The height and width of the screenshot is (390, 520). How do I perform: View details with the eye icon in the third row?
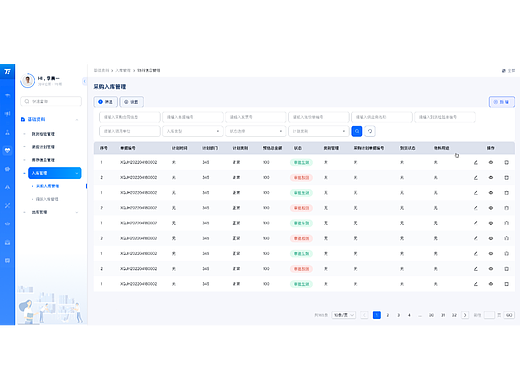click(491, 193)
